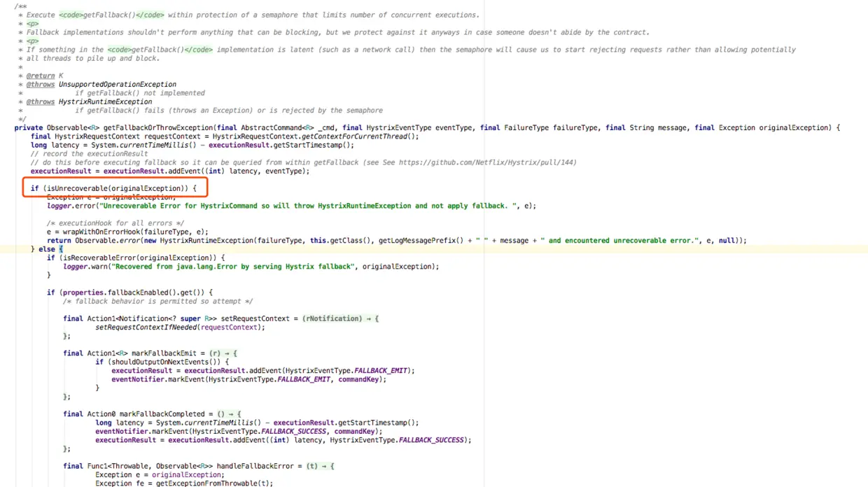868x487 pixels.
Task: Click the isRecoverableError call
Action: pyautogui.click(x=98, y=257)
